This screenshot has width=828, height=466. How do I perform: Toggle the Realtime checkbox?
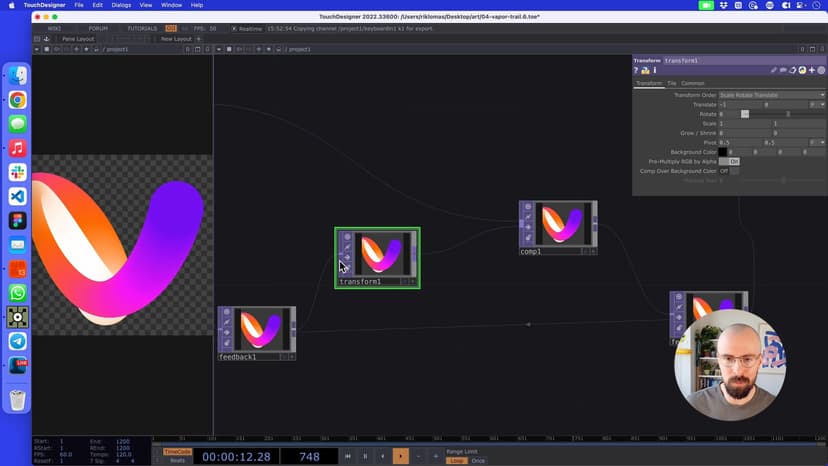point(234,28)
